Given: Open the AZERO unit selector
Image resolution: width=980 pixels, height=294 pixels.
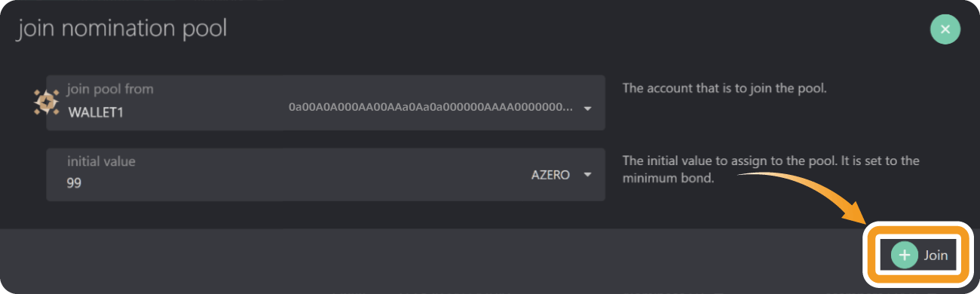Looking at the screenshot, I should point(559,175).
